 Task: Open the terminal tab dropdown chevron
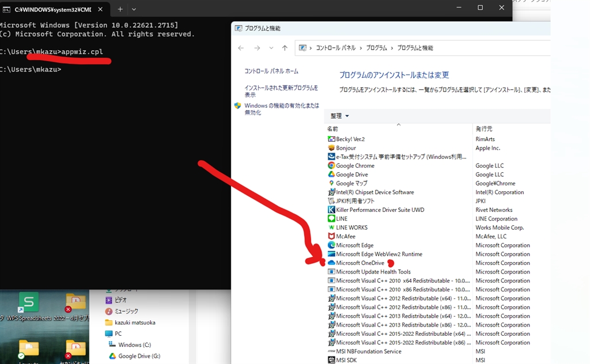point(134,9)
